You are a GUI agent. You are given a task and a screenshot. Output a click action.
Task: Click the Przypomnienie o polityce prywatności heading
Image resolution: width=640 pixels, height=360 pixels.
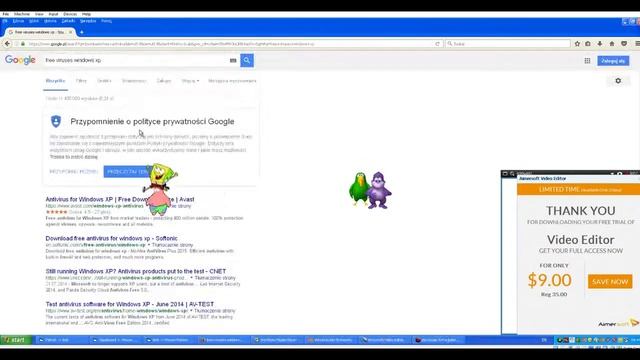[x=152, y=121]
